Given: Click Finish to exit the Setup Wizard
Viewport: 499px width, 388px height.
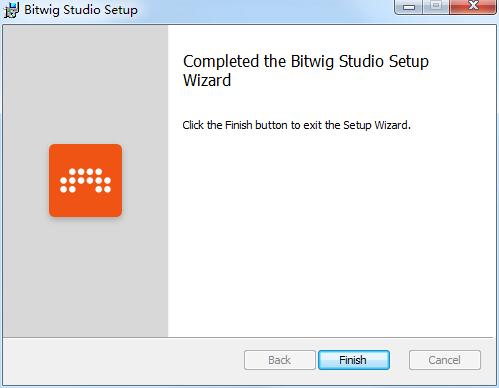Looking at the screenshot, I should (x=354, y=360).
